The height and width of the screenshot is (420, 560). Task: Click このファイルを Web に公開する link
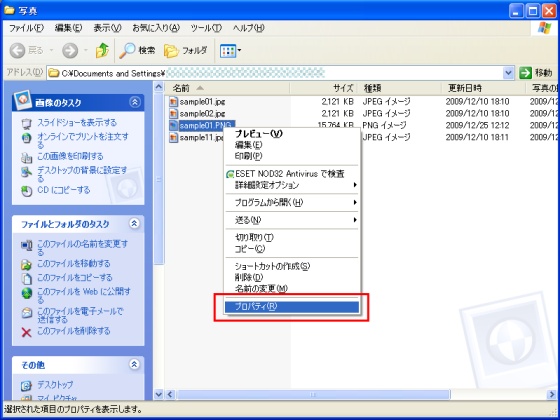(84, 295)
